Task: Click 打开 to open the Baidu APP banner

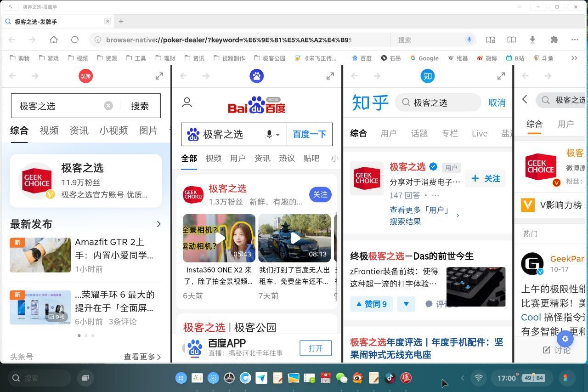Action: [x=315, y=348]
